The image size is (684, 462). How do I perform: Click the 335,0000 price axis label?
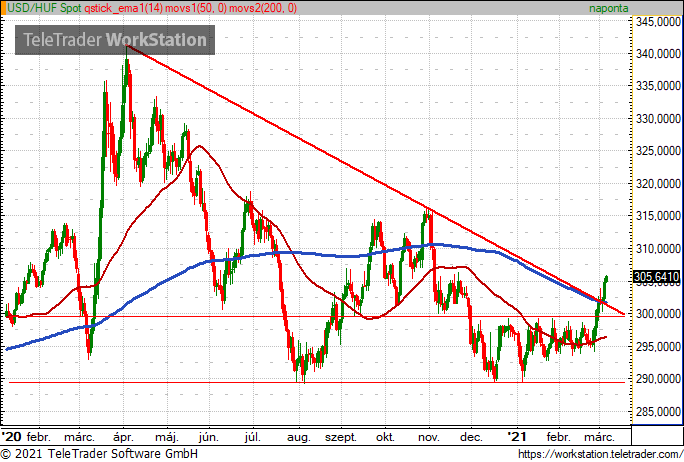[x=658, y=86]
